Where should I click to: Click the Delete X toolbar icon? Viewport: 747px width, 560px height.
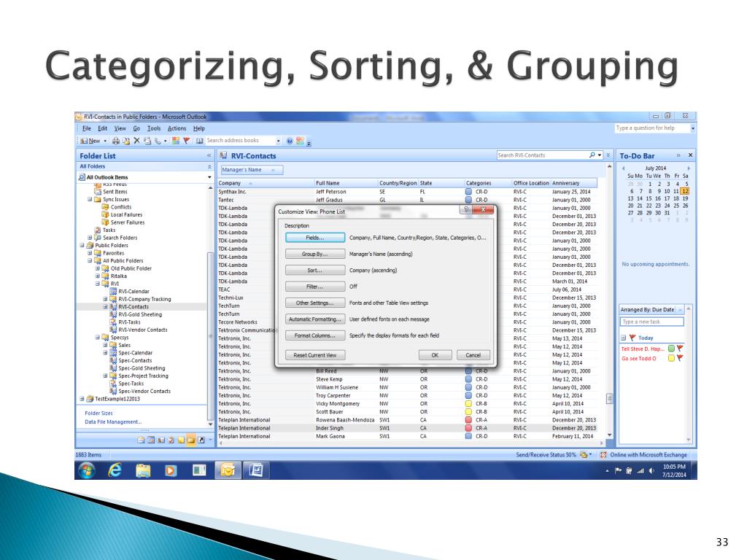tap(136, 141)
